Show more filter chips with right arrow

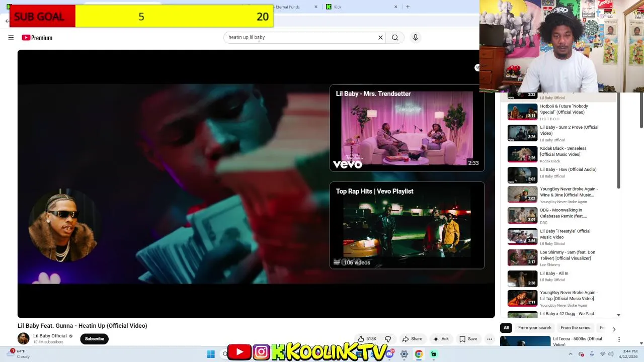(x=614, y=329)
